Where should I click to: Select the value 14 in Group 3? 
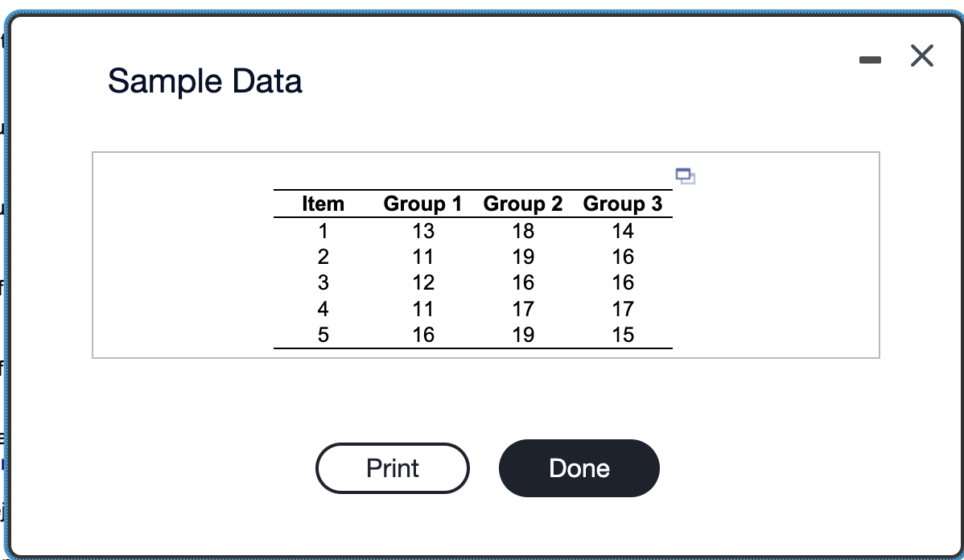[624, 231]
